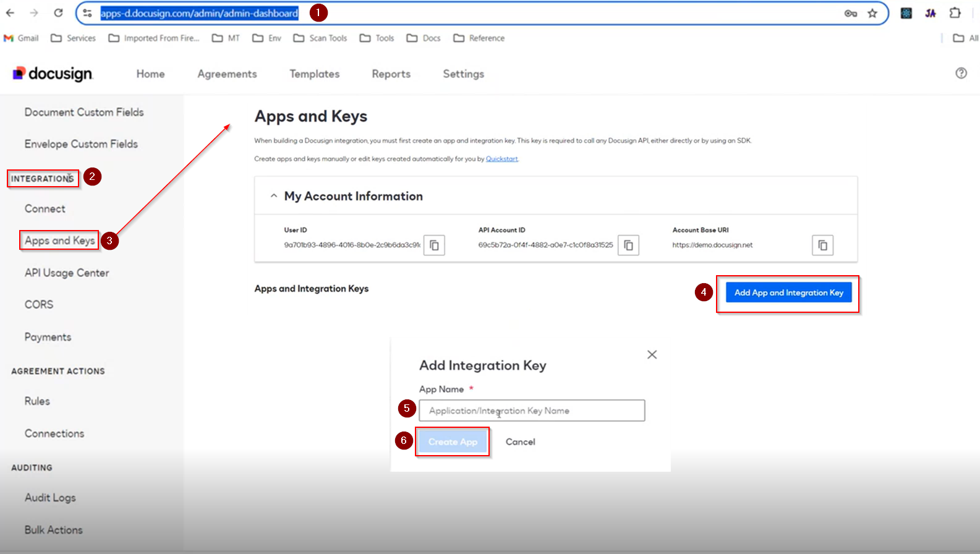Screen dimensions: 980x554
Task: Open the saved passwords key icon
Action: 851,13
